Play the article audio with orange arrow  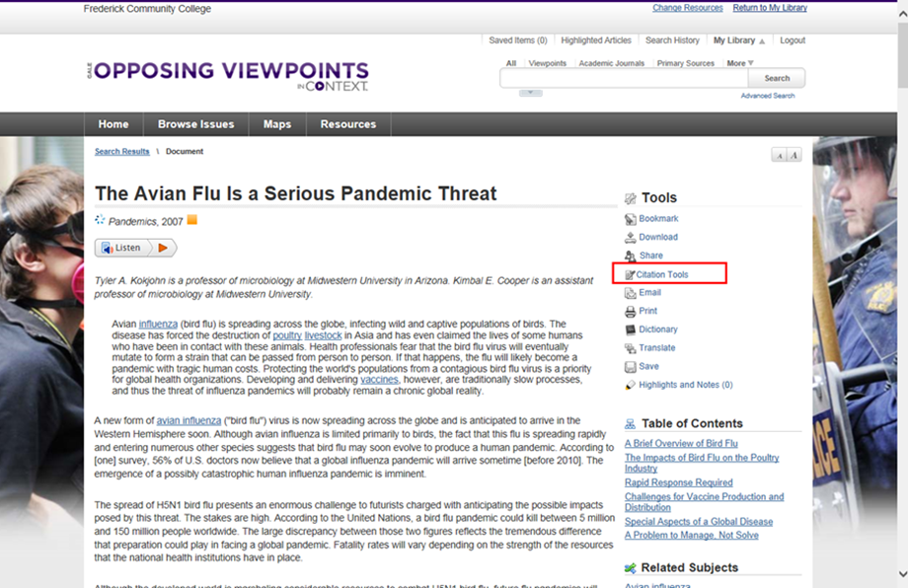(x=163, y=248)
